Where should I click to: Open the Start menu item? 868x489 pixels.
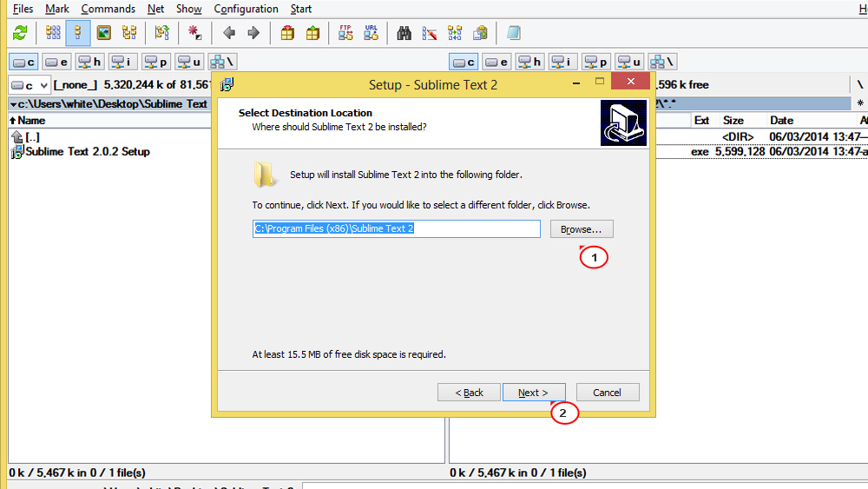point(300,9)
